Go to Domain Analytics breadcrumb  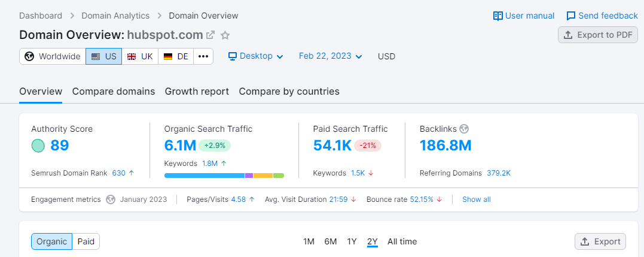click(x=115, y=16)
